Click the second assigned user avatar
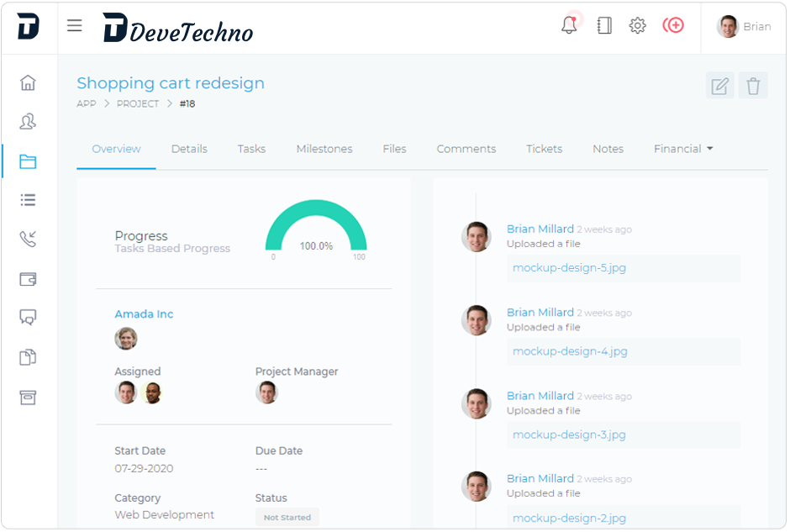 pos(151,392)
